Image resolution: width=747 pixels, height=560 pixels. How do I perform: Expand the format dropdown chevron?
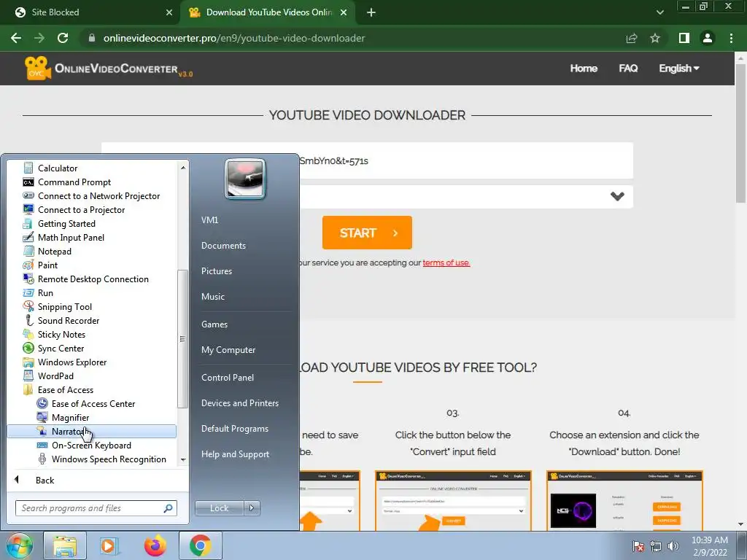(617, 196)
